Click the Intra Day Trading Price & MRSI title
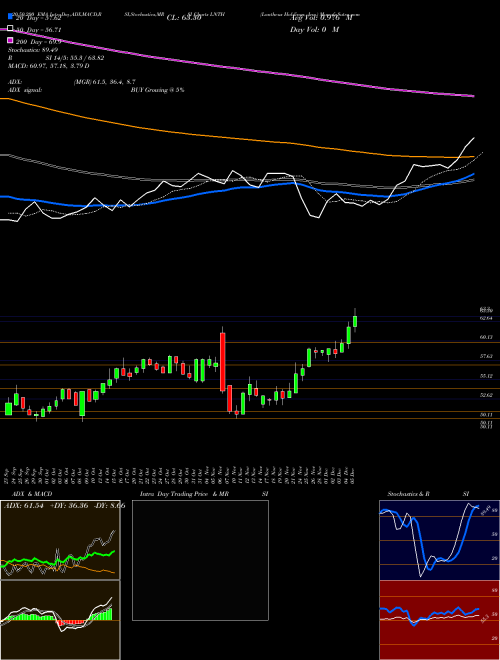Viewport: 500px width, 660px height. click(x=204, y=494)
